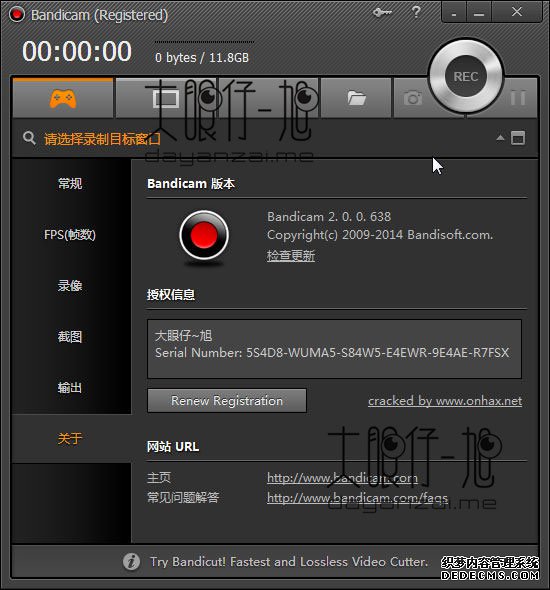Click the 检查更新 link
Viewport: 550px width, 590px height.
(x=291, y=255)
